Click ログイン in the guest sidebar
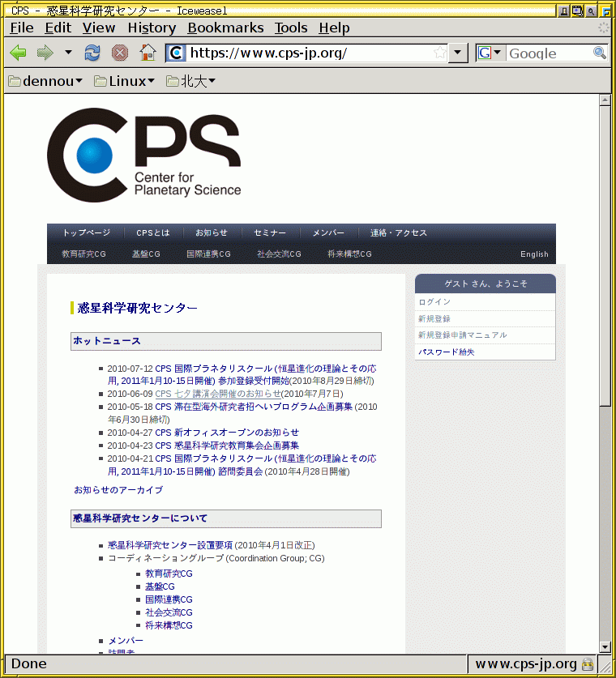Viewport: 616px width, 678px height. coord(434,302)
